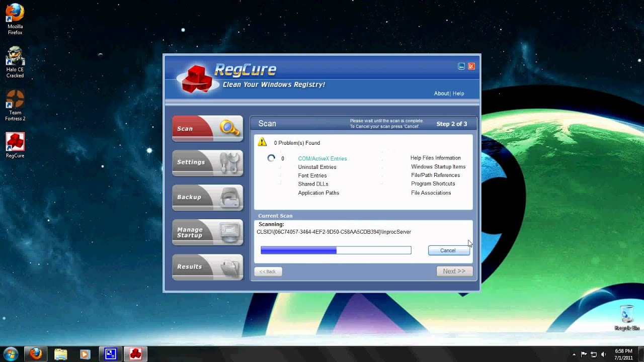Open the About link in RegCure header

pos(441,94)
